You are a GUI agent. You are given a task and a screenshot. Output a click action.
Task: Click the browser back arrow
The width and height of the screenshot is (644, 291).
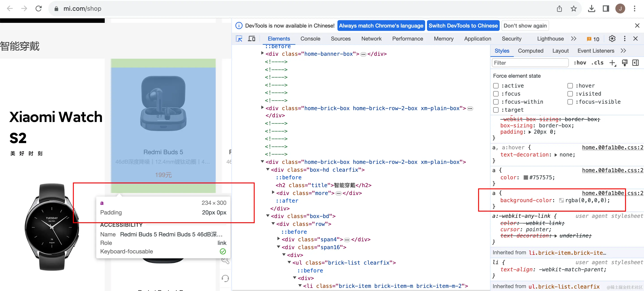point(10,9)
